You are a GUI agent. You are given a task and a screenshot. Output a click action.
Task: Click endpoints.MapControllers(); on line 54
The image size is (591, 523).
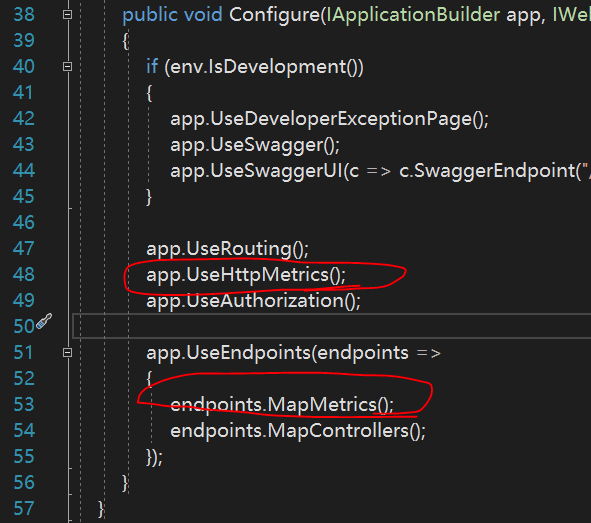[x=298, y=431]
